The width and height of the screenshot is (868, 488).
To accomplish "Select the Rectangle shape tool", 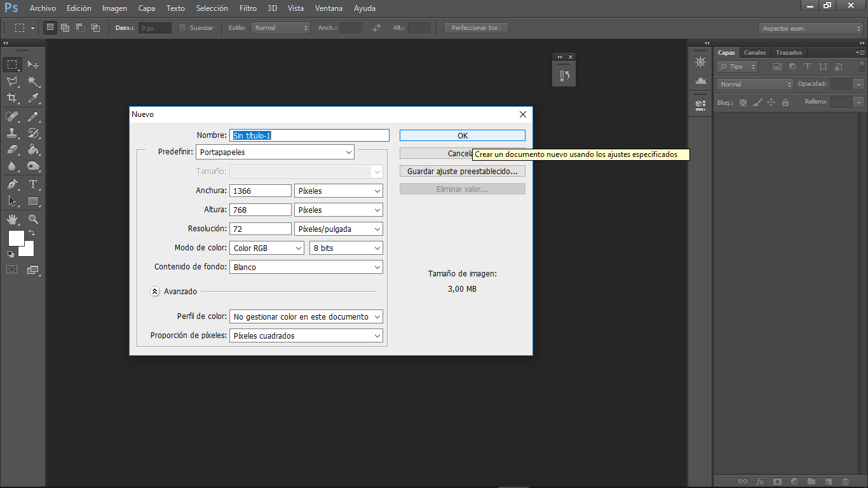I will (33, 201).
